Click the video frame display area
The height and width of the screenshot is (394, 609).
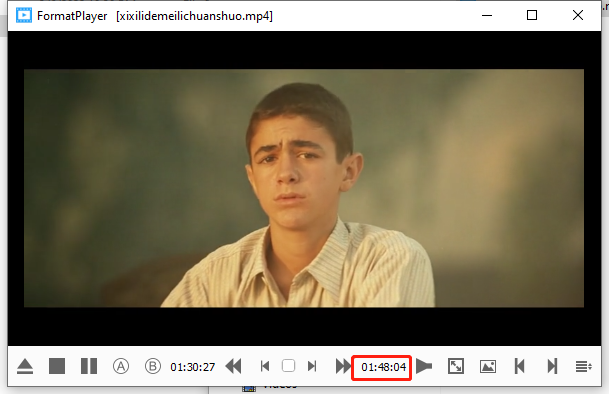point(304,188)
